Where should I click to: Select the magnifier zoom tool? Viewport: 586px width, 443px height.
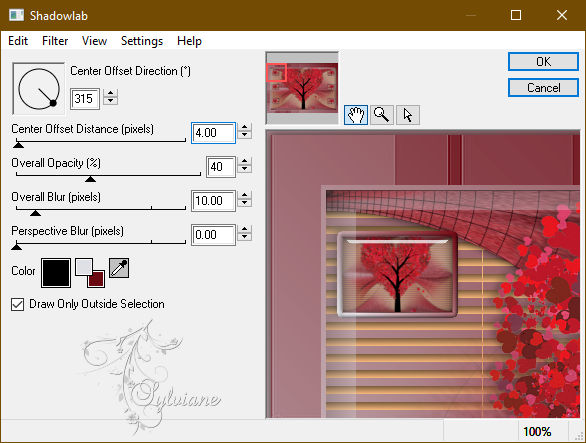pyautogui.click(x=382, y=115)
